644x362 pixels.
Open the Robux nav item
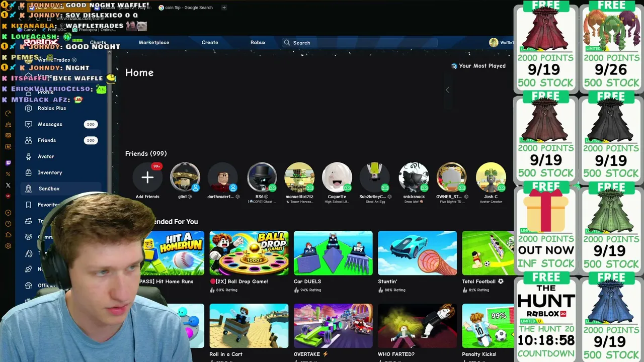click(x=258, y=43)
